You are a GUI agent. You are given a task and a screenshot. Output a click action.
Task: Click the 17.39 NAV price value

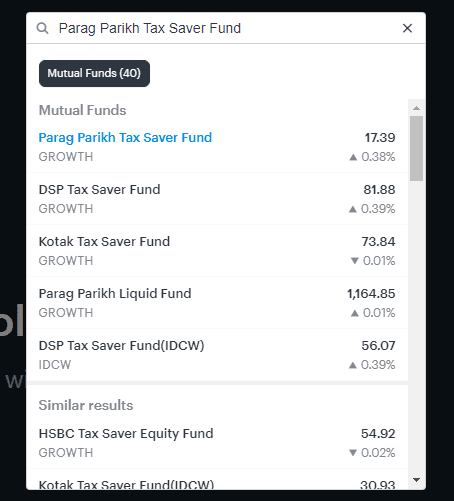[x=380, y=138]
